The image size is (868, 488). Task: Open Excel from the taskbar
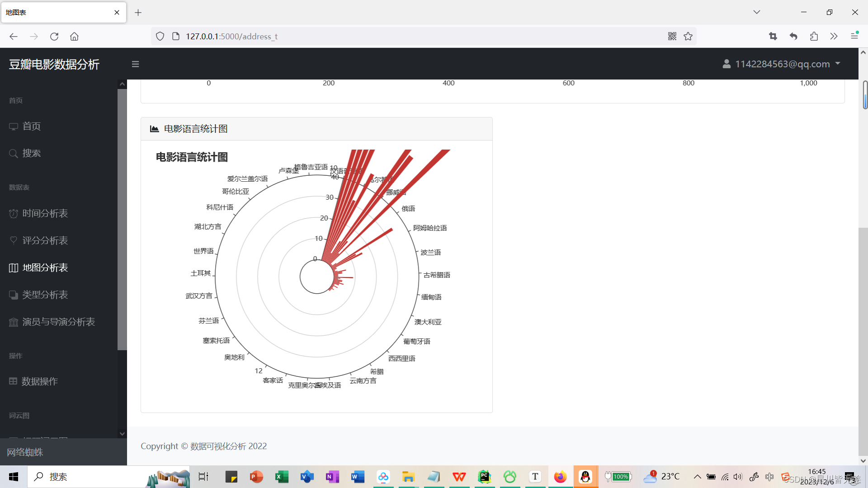(x=282, y=477)
